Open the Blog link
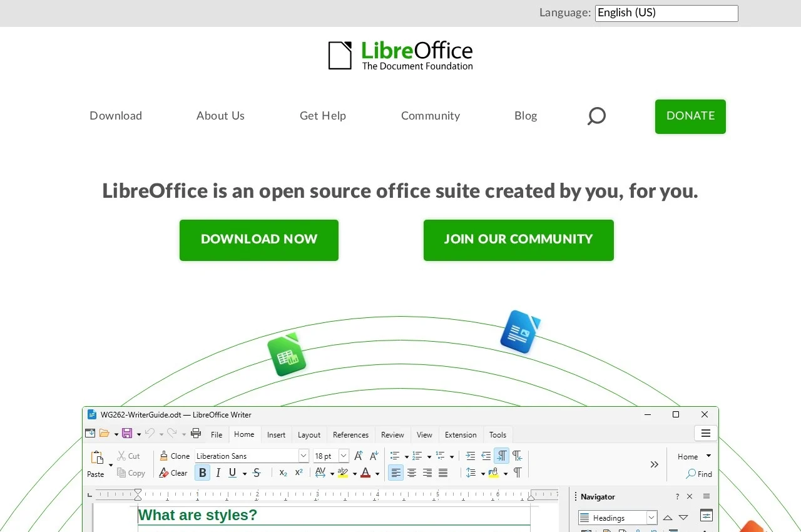The height and width of the screenshot is (532, 801). pyautogui.click(x=526, y=116)
